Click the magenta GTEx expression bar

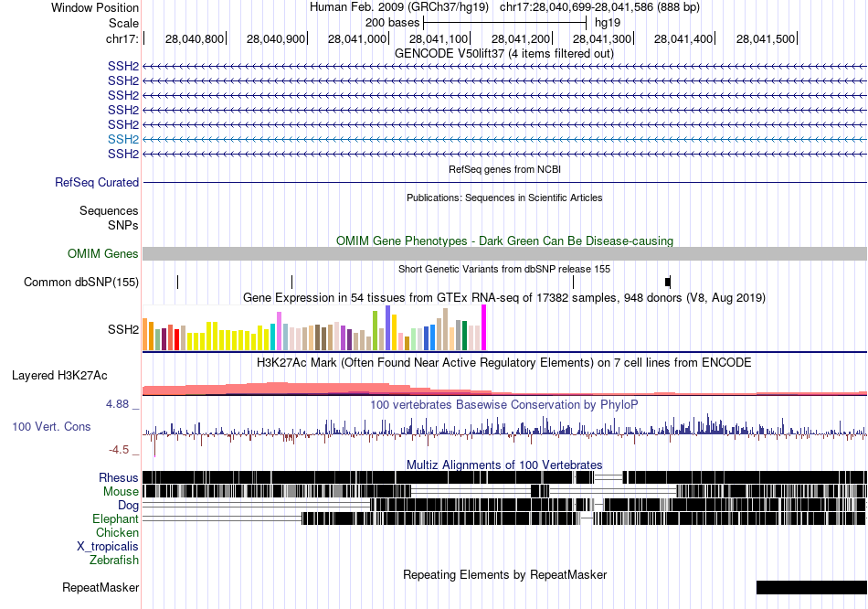[x=484, y=327]
